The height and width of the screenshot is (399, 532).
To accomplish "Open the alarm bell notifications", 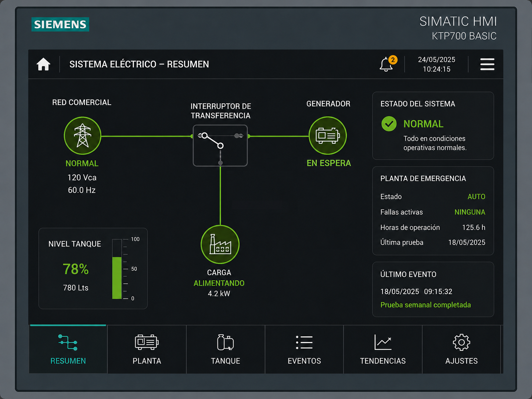I will pos(386,65).
